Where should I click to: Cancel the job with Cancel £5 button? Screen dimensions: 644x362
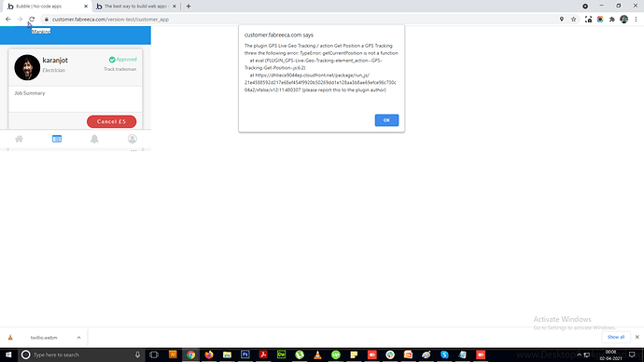pyautogui.click(x=111, y=121)
